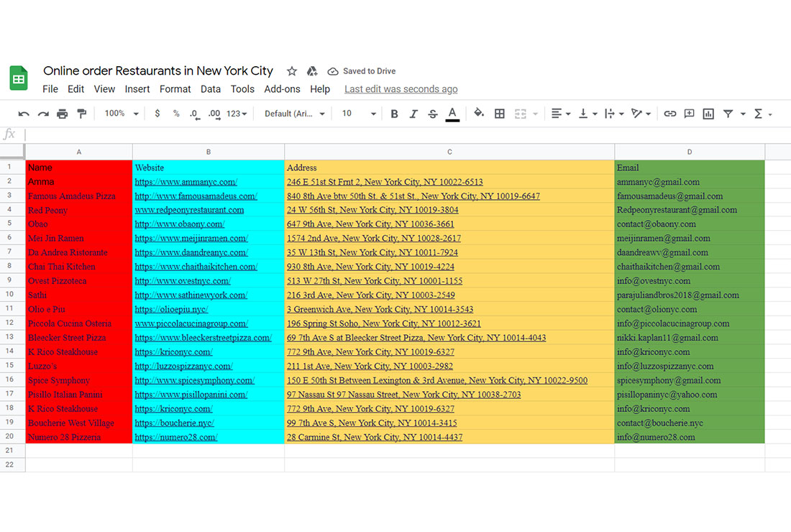Click the merge cells icon

[x=521, y=114]
